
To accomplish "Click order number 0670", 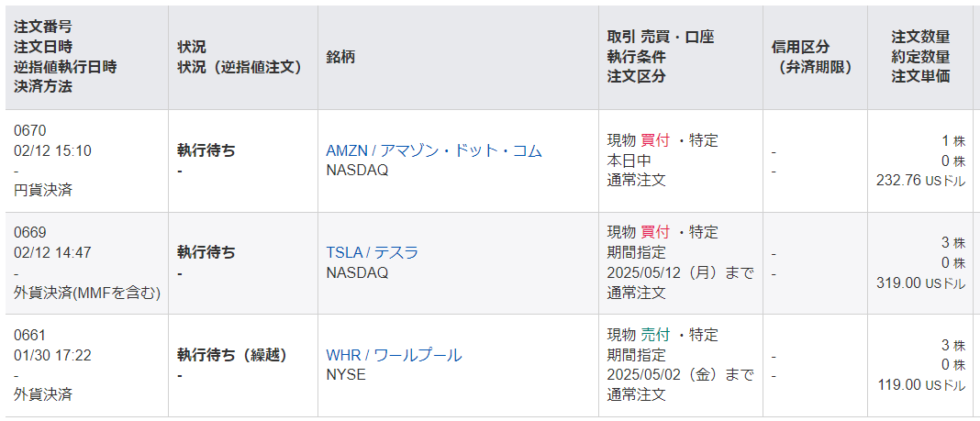I will click(29, 130).
